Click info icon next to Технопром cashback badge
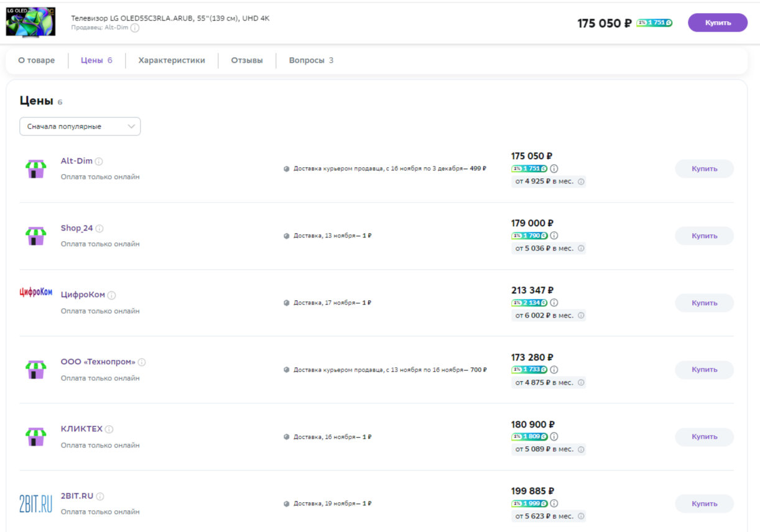760x532 pixels. click(x=554, y=369)
